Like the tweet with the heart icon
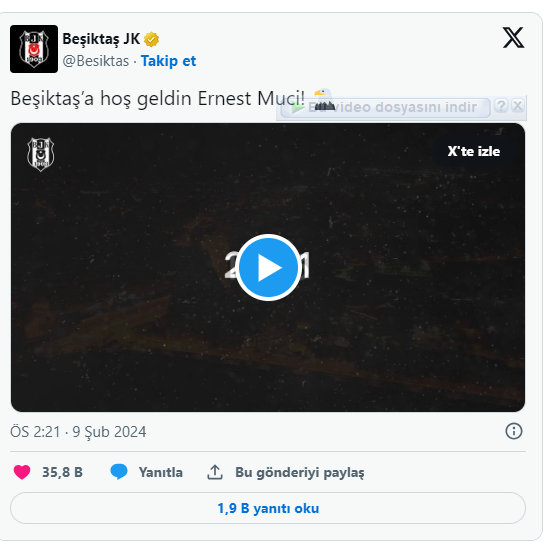Image resolution: width=550 pixels, height=545 pixels. point(22,472)
